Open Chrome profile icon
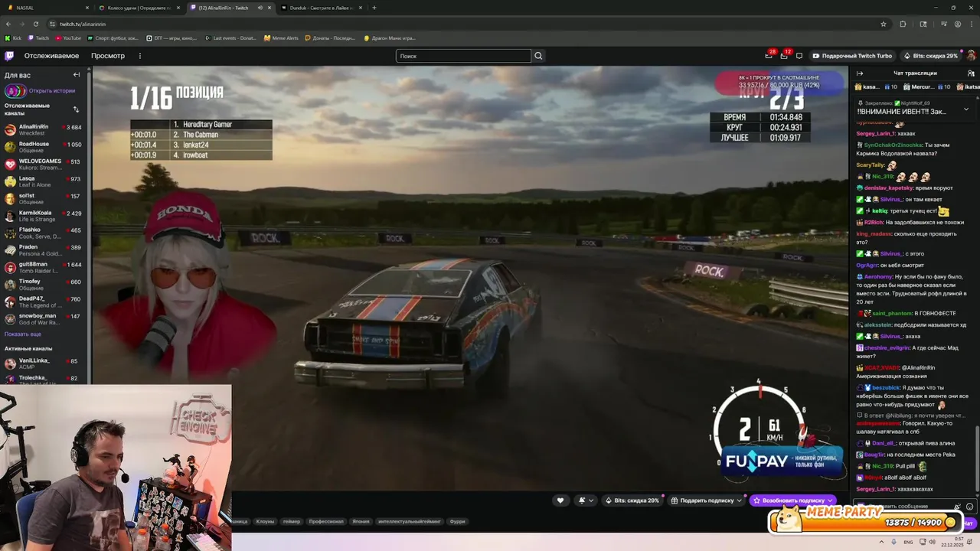Screen dimensions: 980x551 click(x=957, y=24)
